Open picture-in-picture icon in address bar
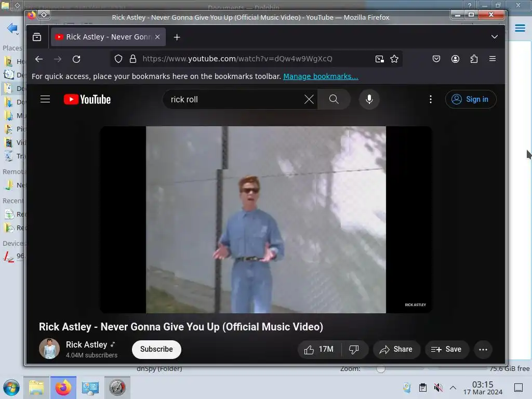Viewport: 532px width, 399px height. (379, 59)
